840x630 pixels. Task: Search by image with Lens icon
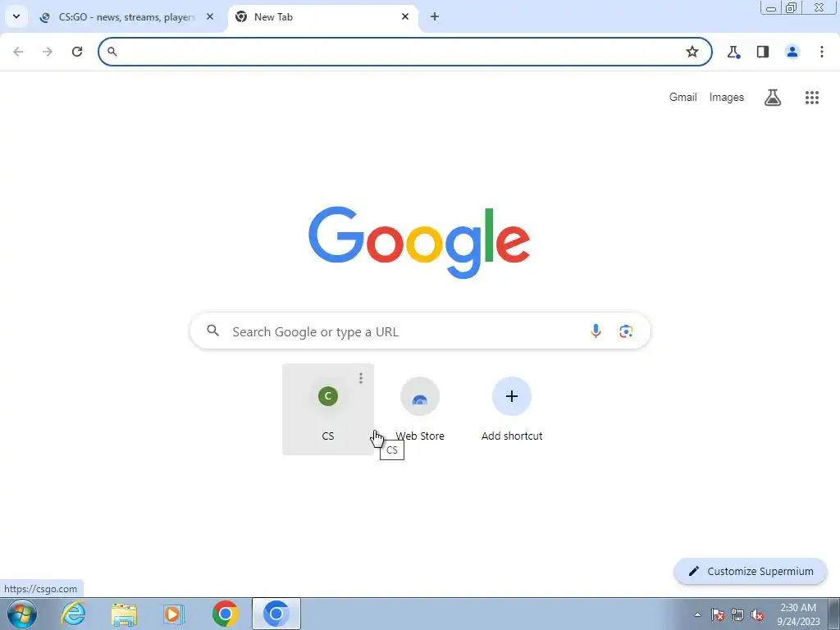click(x=626, y=331)
